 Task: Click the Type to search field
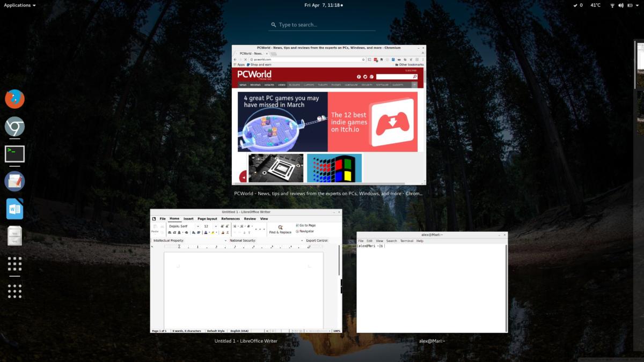(x=322, y=25)
